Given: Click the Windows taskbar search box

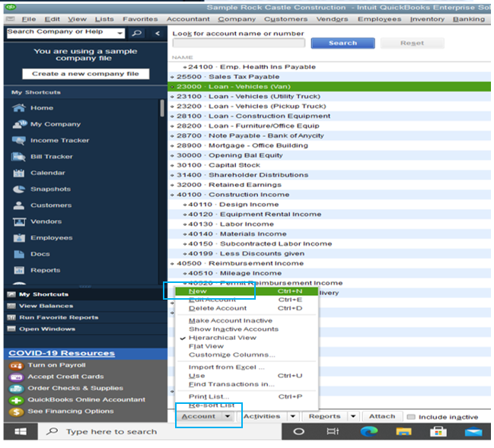Looking at the screenshot, I should (160, 431).
